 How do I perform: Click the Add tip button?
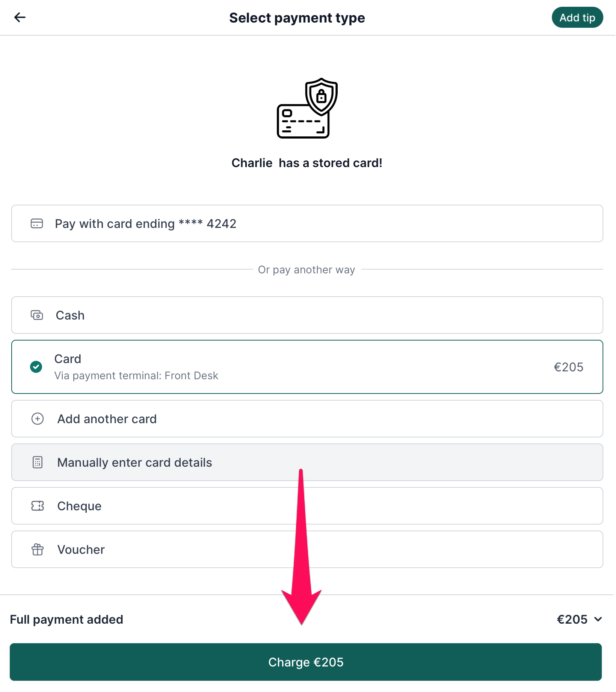577,18
